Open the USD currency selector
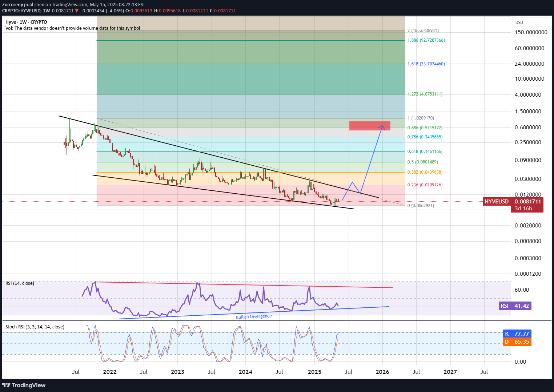Image resolution: width=554 pixels, height=392 pixels. coord(519,23)
